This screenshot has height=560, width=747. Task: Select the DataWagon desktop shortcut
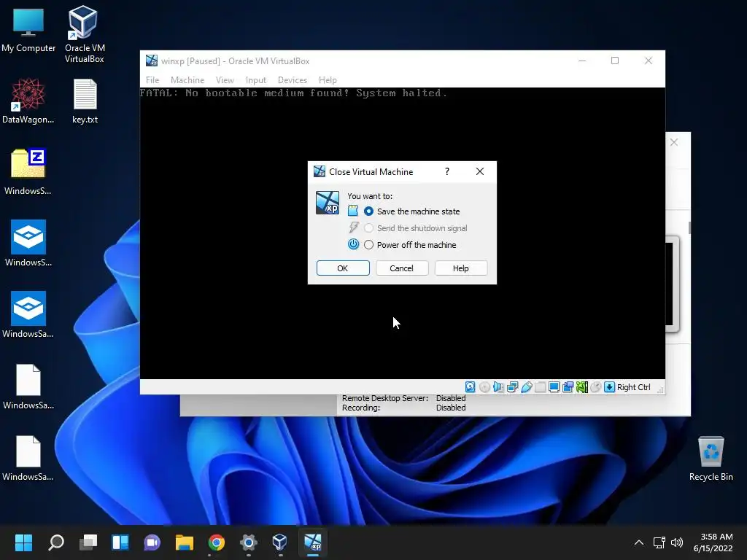click(x=28, y=101)
